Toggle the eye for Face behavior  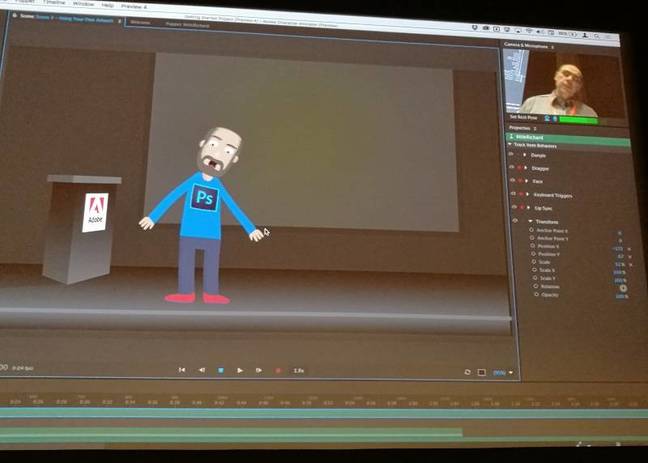(x=513, y=180)
